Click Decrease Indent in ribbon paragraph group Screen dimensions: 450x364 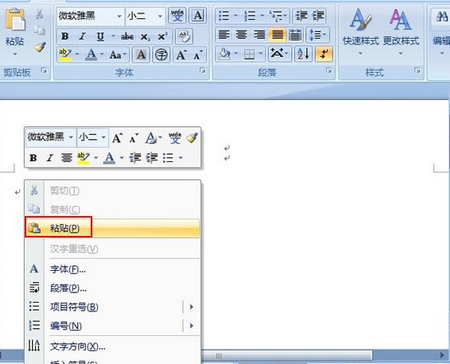[x=302, y=16]
